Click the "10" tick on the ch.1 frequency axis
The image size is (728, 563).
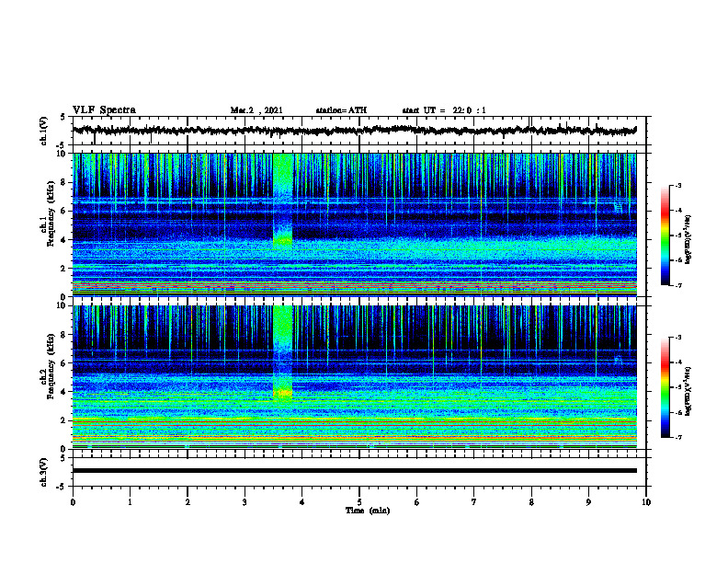pos(63,154)
